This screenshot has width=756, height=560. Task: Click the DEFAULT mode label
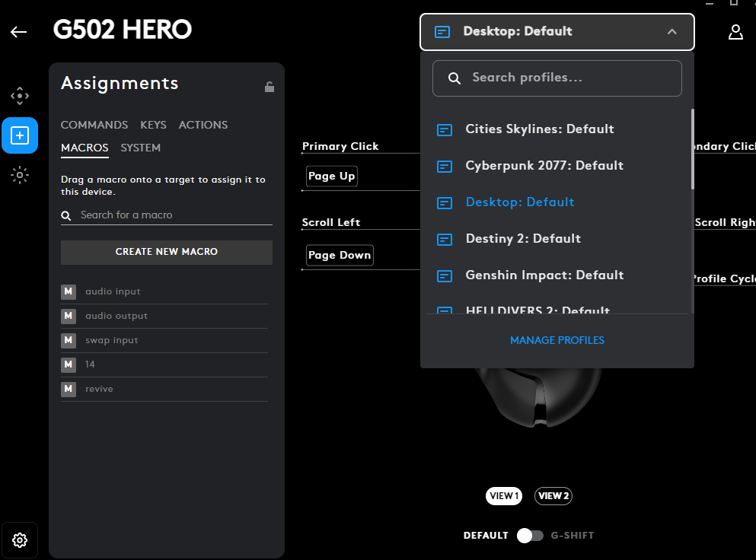click(x=486, y=536)
